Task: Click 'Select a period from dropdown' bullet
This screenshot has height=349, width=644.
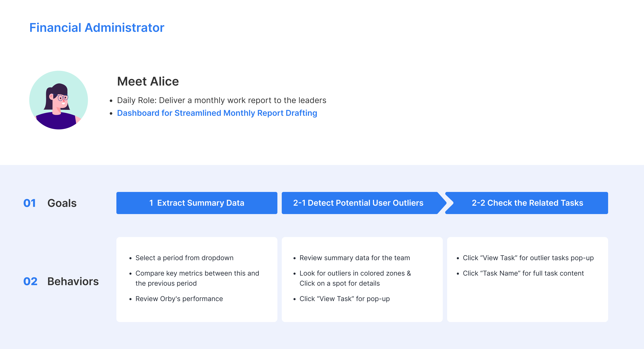Action: click(x=184, y=258)
